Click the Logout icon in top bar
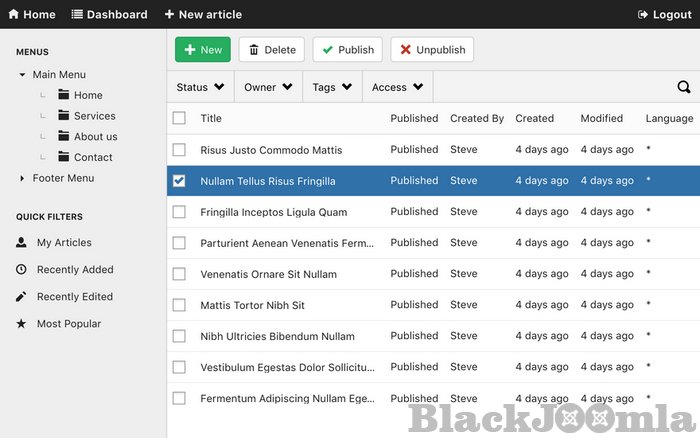 643,15
